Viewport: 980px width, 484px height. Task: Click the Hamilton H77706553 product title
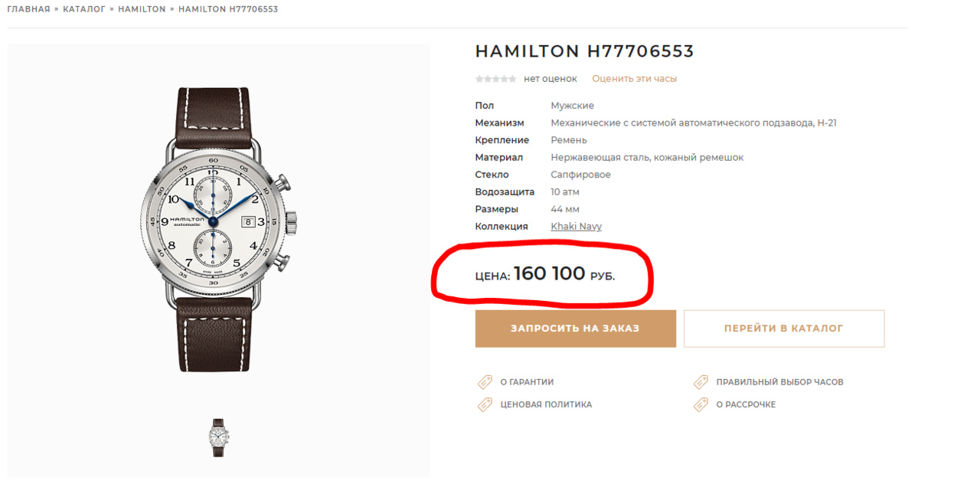click(x=584, y=51)
